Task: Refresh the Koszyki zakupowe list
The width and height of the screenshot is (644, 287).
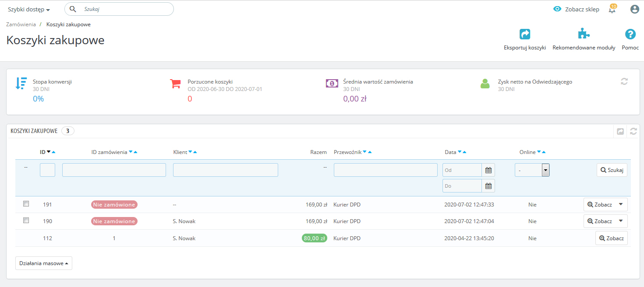Action: coord(633,131)
